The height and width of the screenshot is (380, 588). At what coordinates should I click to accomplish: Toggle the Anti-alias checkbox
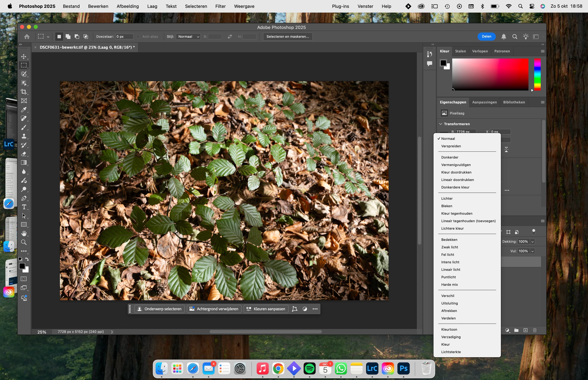point(138,37)
